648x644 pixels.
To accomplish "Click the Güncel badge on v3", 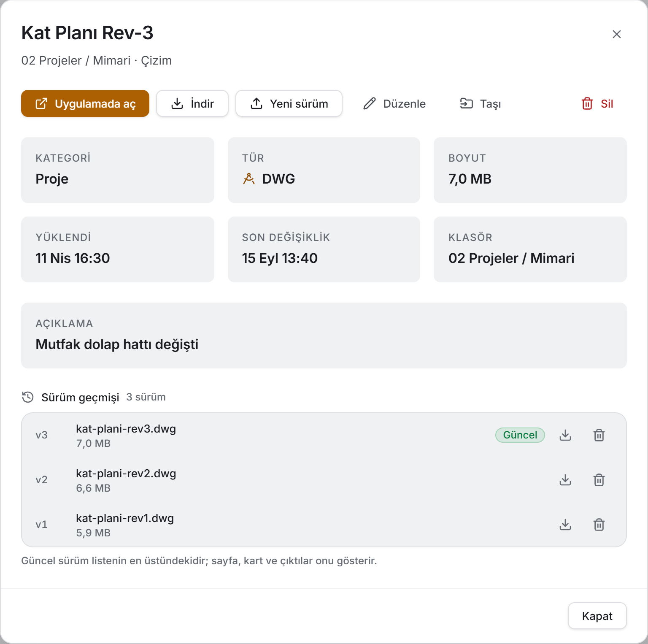I will 520,435.
